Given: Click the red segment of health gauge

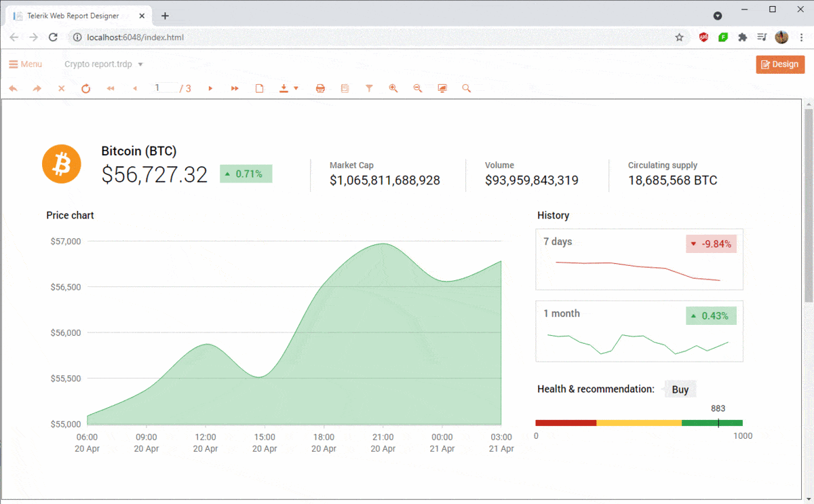Looking at the screenshot, I should (566, 423).
